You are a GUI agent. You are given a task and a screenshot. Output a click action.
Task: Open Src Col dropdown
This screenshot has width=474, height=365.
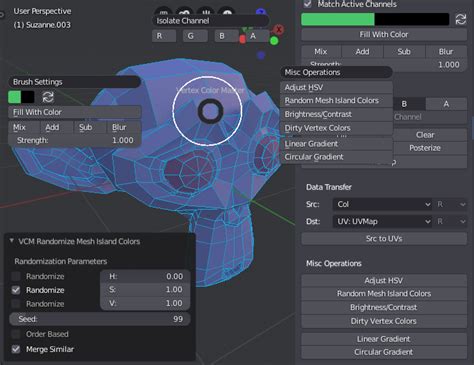(x=383, y=204)
